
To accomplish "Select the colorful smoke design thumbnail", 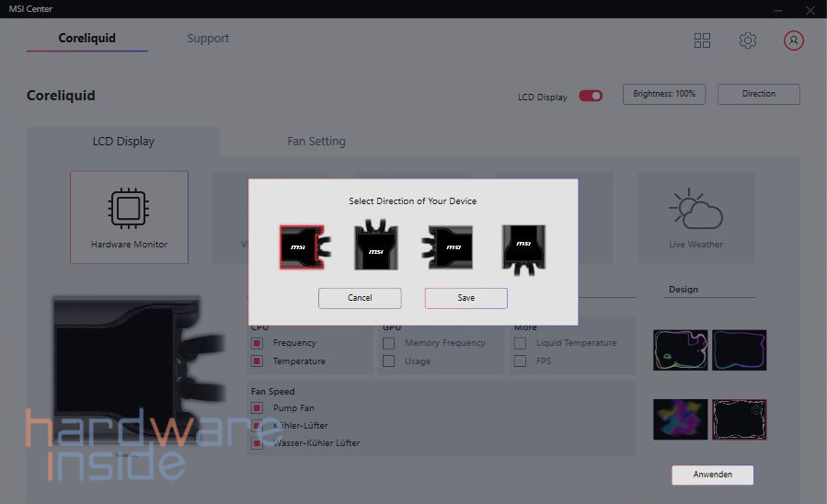I will pyautogui.click(x=681, y=419).
